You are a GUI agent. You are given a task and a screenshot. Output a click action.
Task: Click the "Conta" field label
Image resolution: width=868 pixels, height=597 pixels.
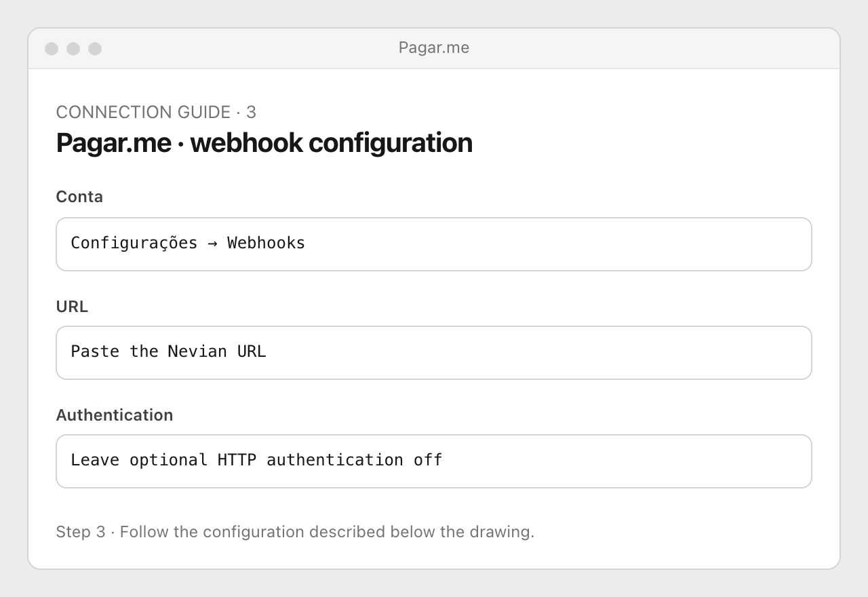[x=79, y=197]
